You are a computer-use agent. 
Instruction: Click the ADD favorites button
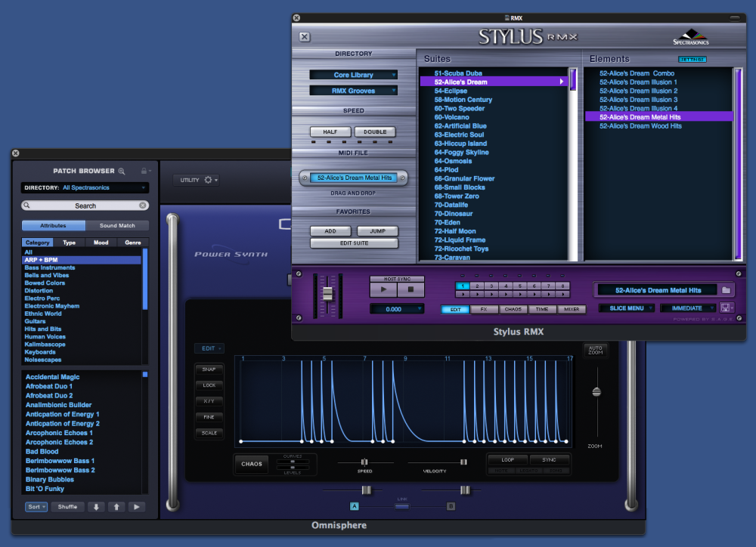click(x=330, y=231)
